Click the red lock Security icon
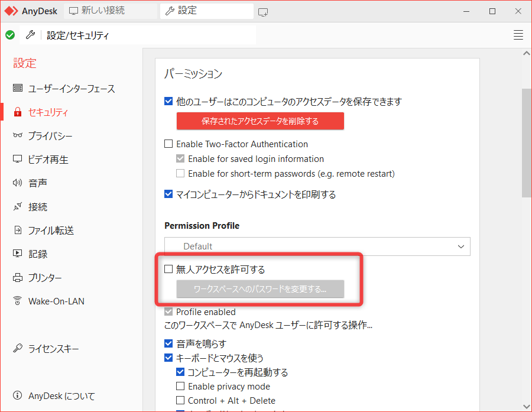Image resolution: width=532 pixels, height=412 pixels. (18, 112)
